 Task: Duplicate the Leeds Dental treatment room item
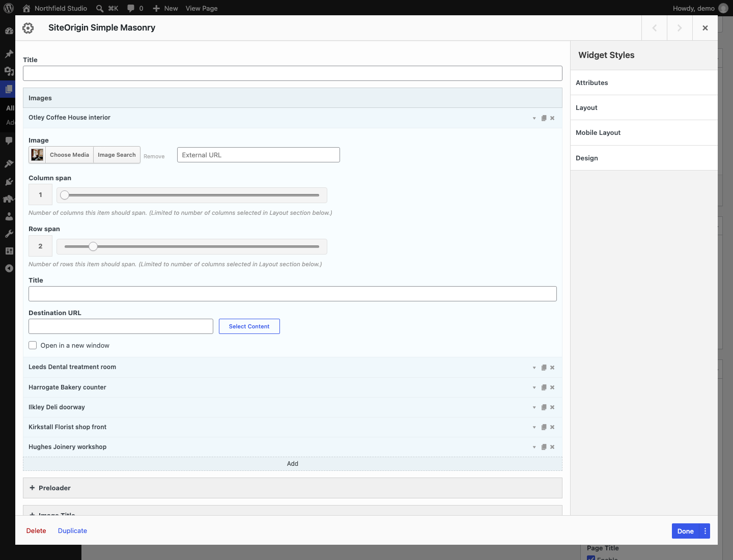pyautogui.click(x=544, y=368)
